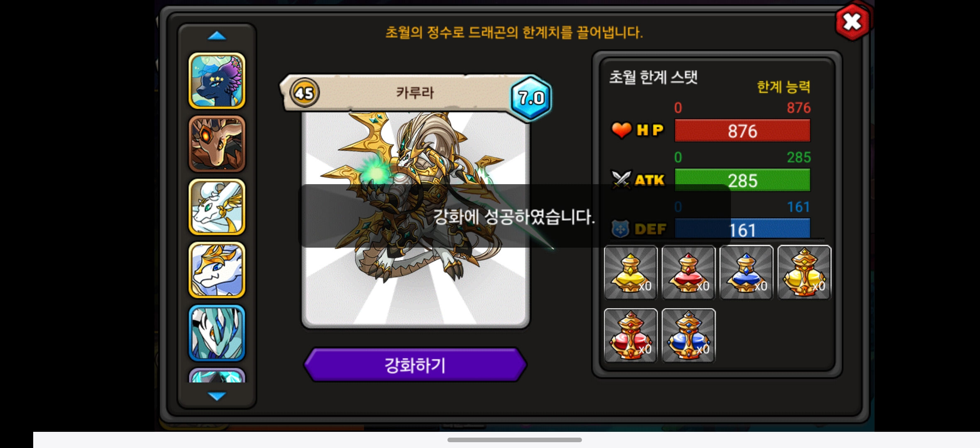Select the small red essence potion
The image size is (980, 448).
pos(688,272)
